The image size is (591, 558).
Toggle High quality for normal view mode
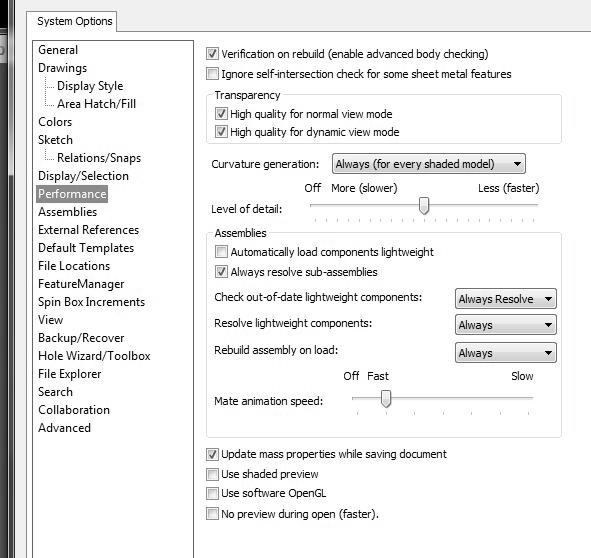tap(221, 113)
